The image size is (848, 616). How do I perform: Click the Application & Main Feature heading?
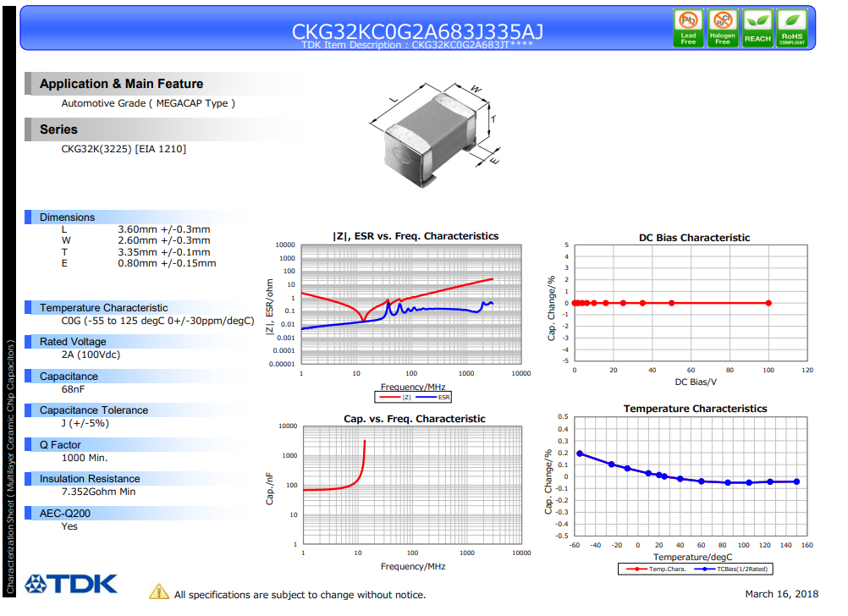(x=122, y=84)
